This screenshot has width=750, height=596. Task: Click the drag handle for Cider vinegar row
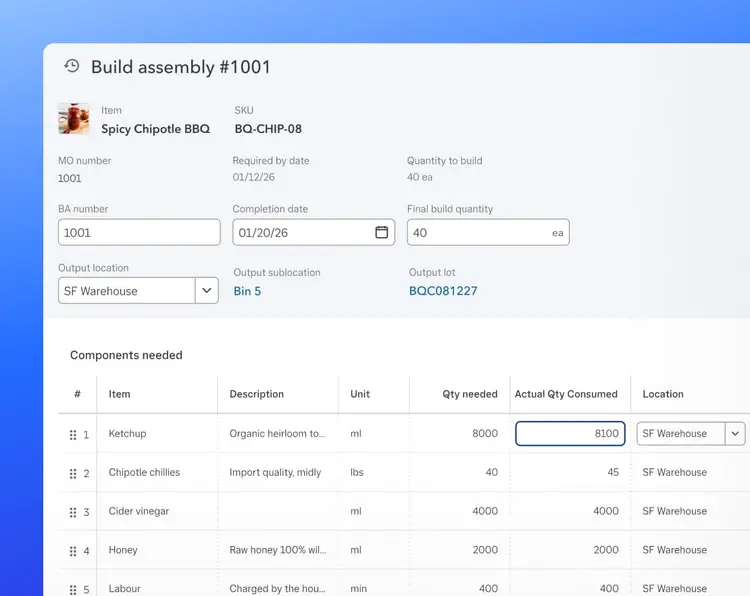73,512
